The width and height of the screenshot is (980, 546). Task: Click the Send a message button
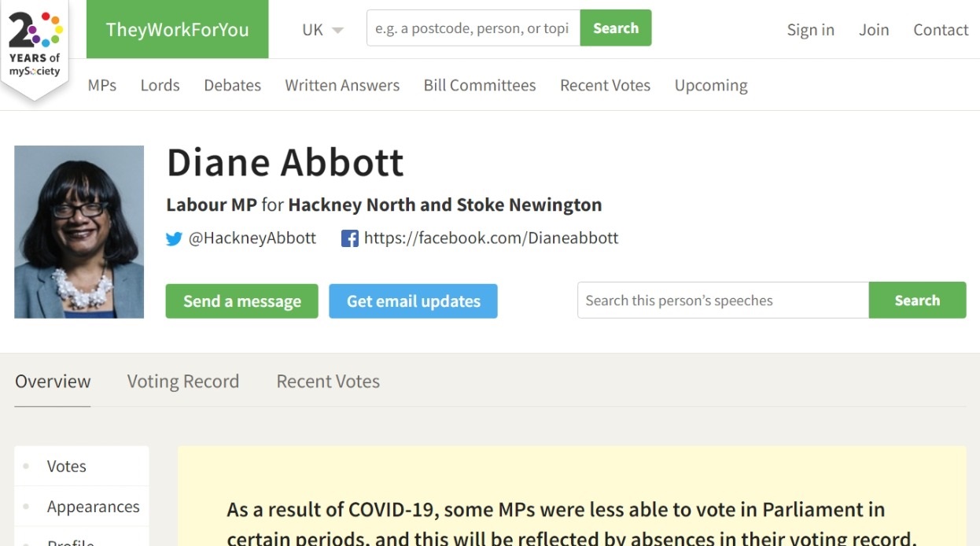coord(241,301)
